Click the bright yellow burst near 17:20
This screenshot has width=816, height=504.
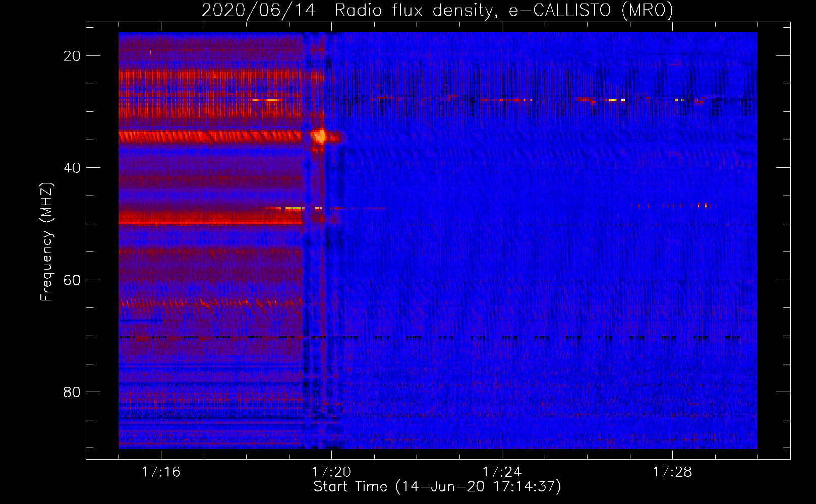(320, 136)
